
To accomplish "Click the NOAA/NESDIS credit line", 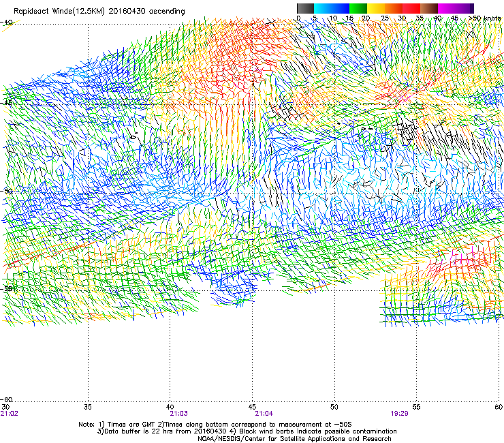I will tap(294, 439).
